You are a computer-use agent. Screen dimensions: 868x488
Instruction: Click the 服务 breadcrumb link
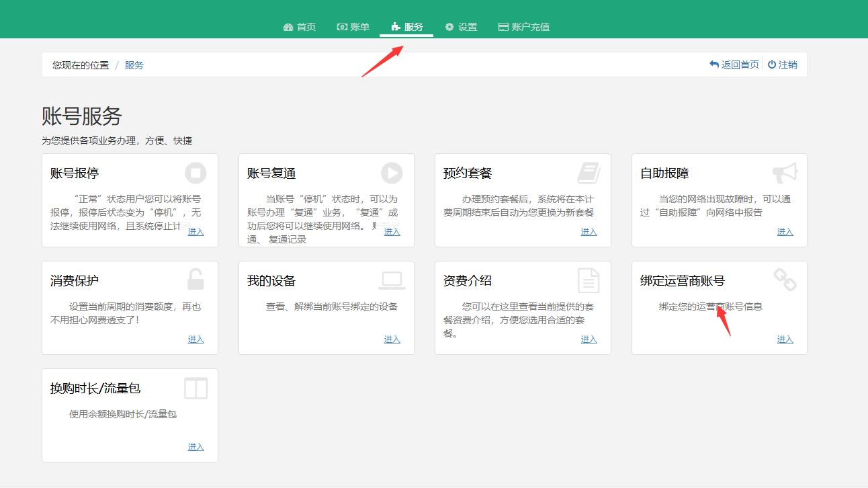point(134,65)
